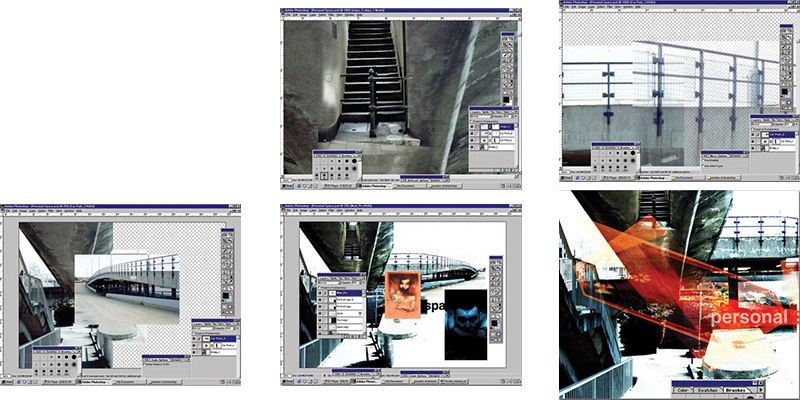Pick largest hard round brush in stairs screenshot

[354, 161]
